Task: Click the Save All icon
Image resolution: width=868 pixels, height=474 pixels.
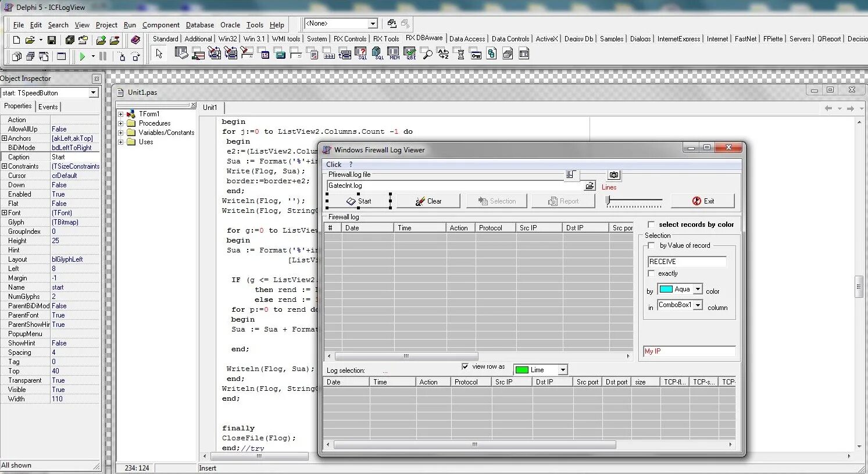Action: coord(70,40)
